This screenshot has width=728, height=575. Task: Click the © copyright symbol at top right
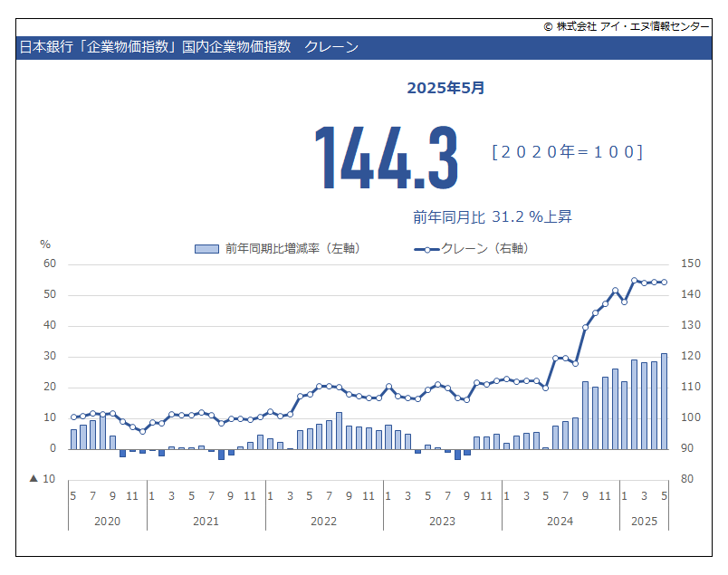548,27
